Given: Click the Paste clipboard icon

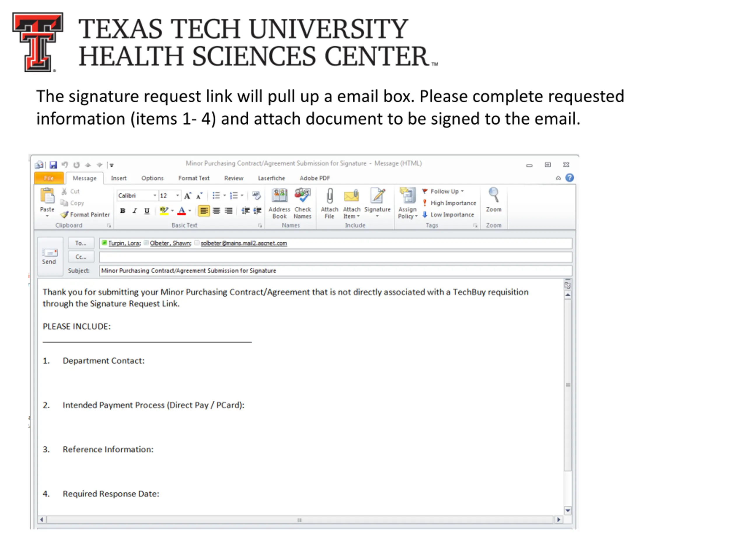Looking at the screenshot, I should tap(47, 196).
